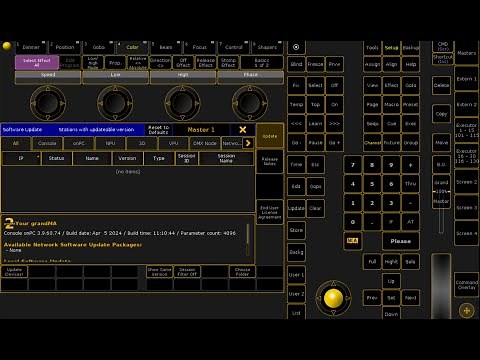This screenshot has width=480, height=360.
Task: Close the Software Update window with X
Action: [243, 130]
